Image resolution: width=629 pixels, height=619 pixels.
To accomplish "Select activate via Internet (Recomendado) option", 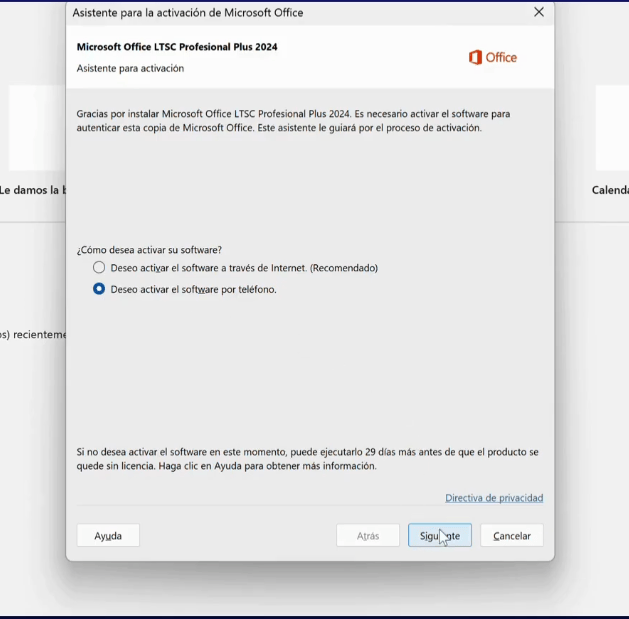I will tap(99, 268).
